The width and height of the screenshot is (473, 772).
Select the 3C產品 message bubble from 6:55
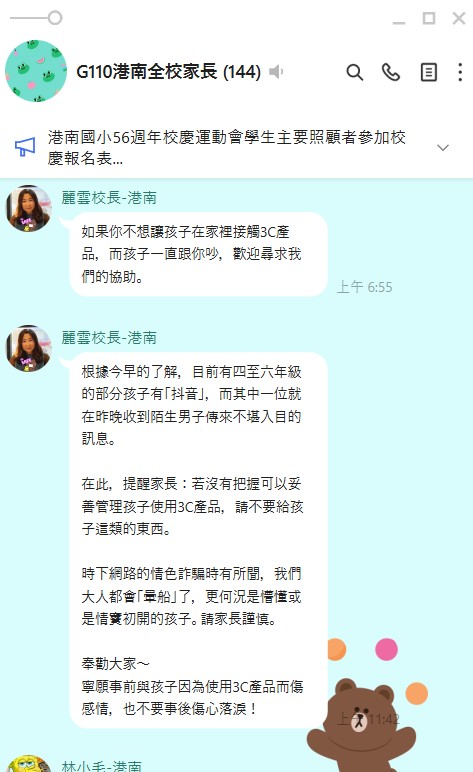199,254
